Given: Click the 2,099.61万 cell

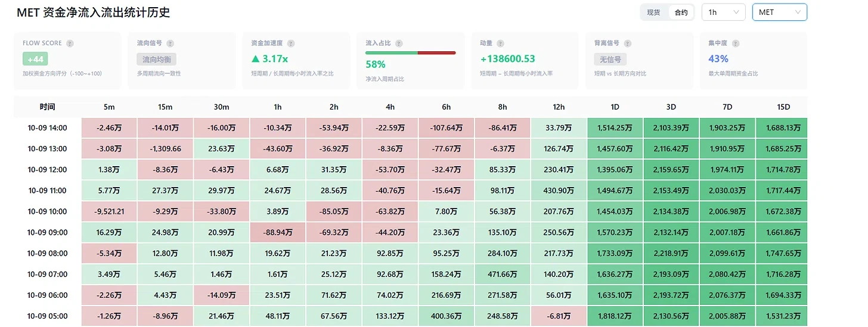Looking at the screenshot, I should (727, 253).
